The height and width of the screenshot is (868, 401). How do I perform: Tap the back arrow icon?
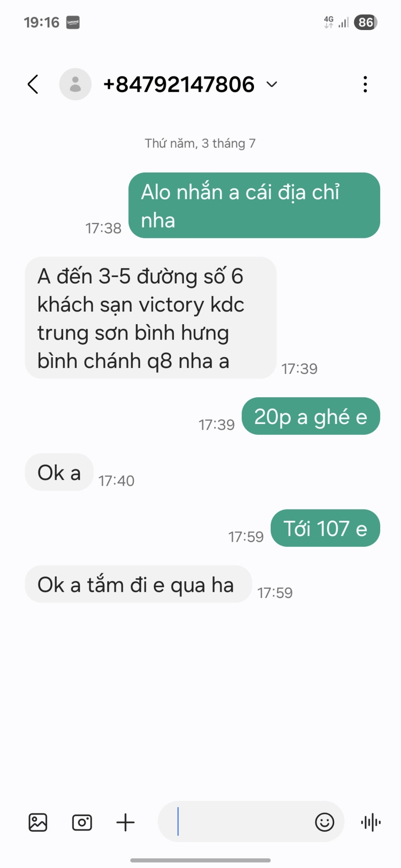[x=33, y=84]
